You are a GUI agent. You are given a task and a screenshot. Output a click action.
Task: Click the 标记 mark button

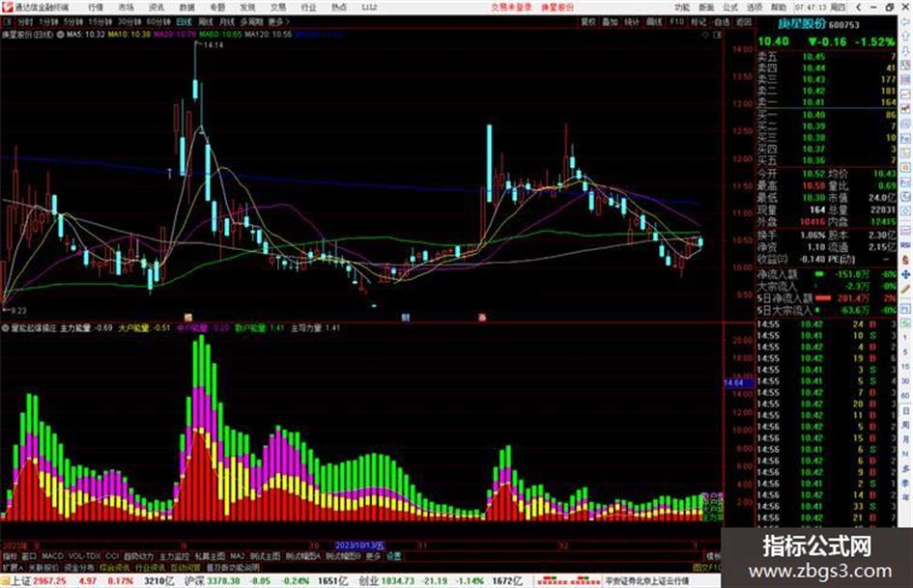tap(699, 21)
